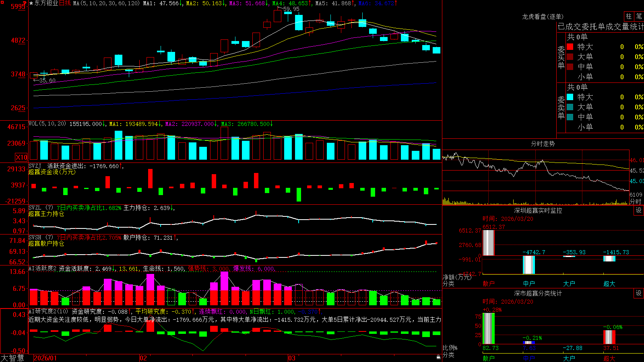Click the 龙虎看盘(逐单) panel title
The width and height of the screenshot is (644, 362).
(x=543, y=16)
